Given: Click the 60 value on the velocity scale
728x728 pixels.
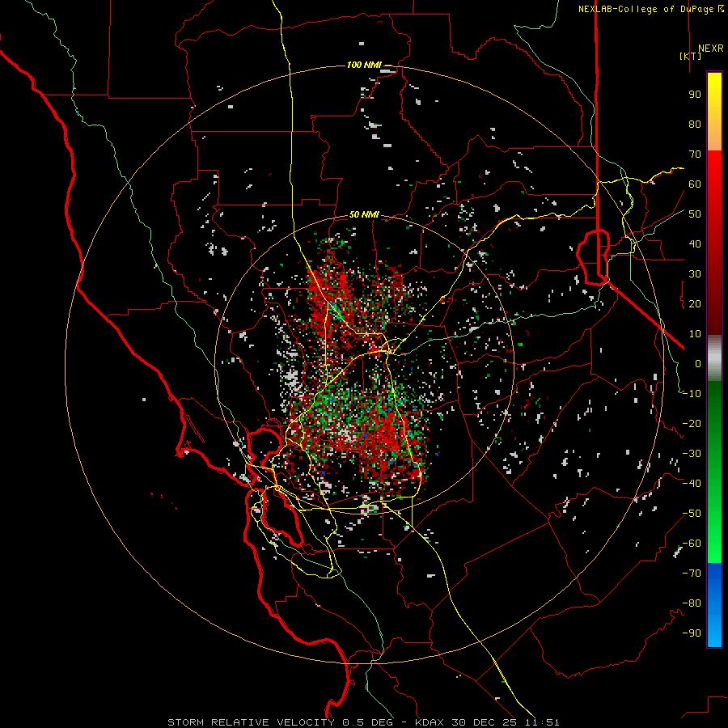Looking at the screenshot, I should [695, 184].
